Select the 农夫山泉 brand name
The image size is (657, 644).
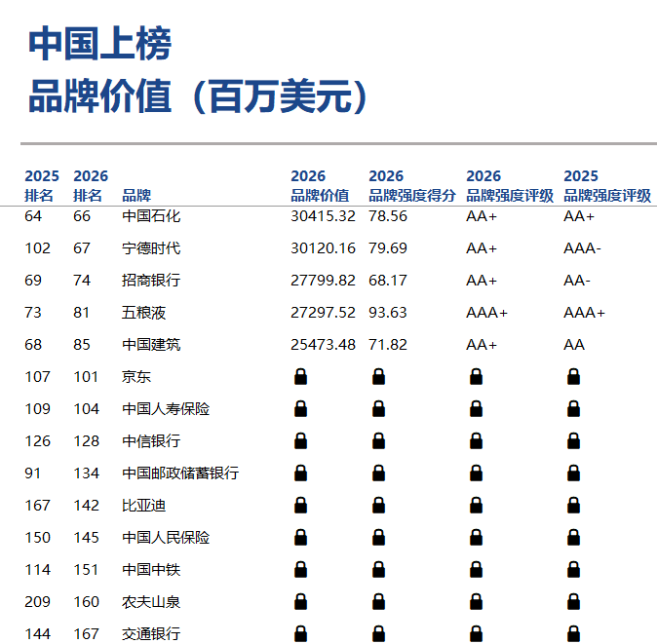151,602
